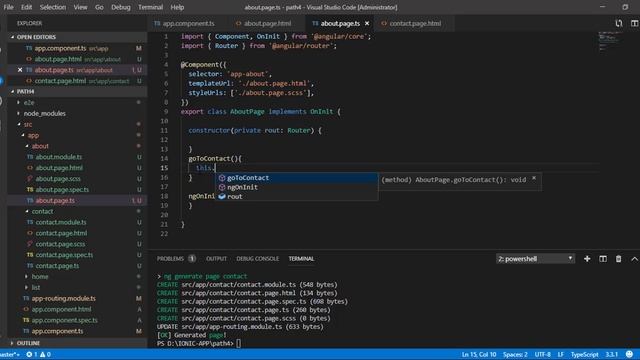Screen dimensions: 640x360
Task: Collapse the contact folder
Action: [42, 211]
